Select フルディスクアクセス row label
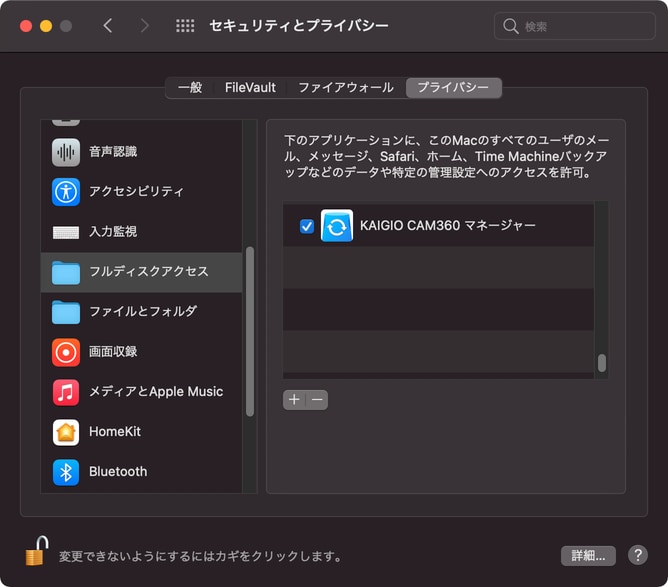The height and width of the screenshot is (587, 668). pos(148,271)
